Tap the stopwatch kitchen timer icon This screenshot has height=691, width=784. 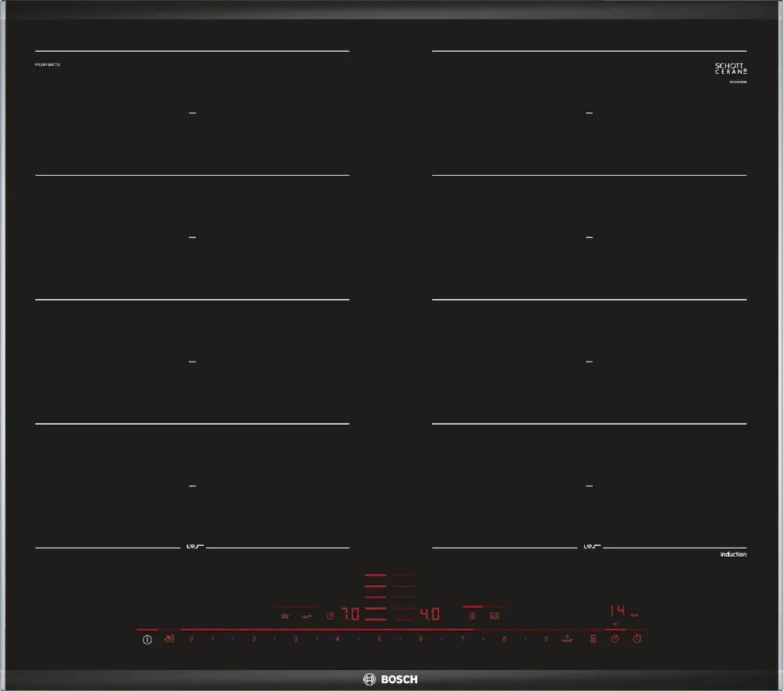[x=637, y=639]
